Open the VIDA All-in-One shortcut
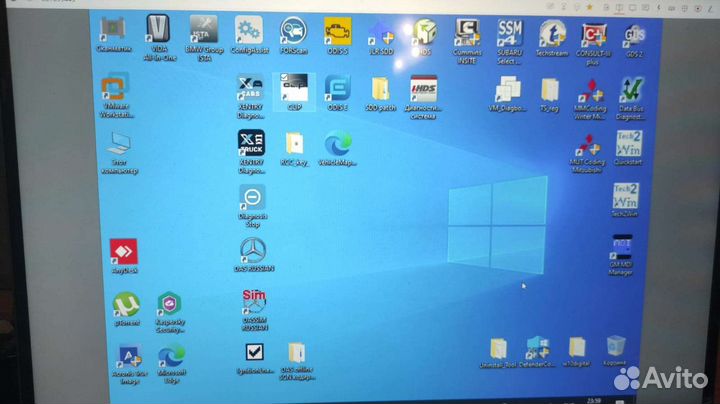 pos(157,30)
